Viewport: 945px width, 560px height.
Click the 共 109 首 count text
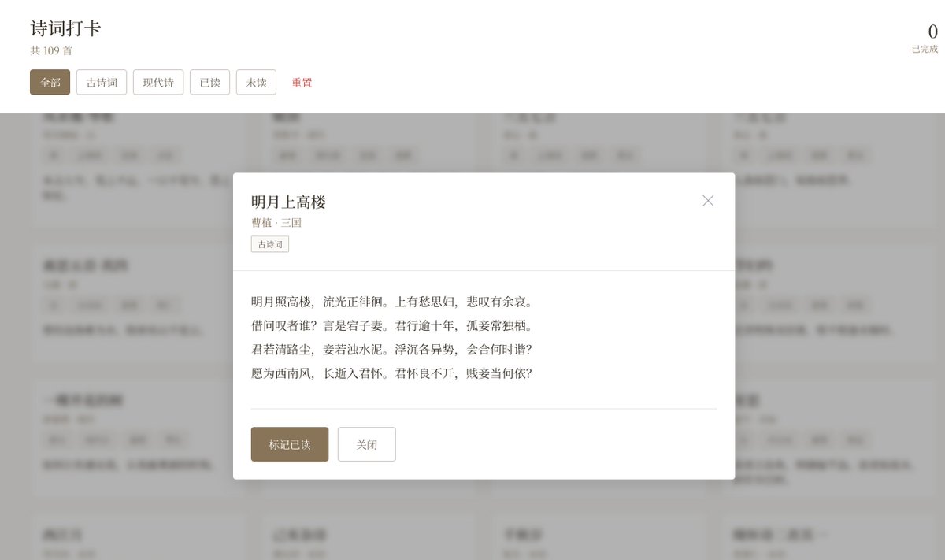point(51,50)
